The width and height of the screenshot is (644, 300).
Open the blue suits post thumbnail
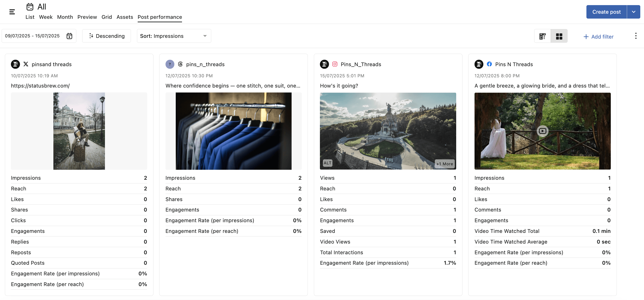click(x=233, y=131)
